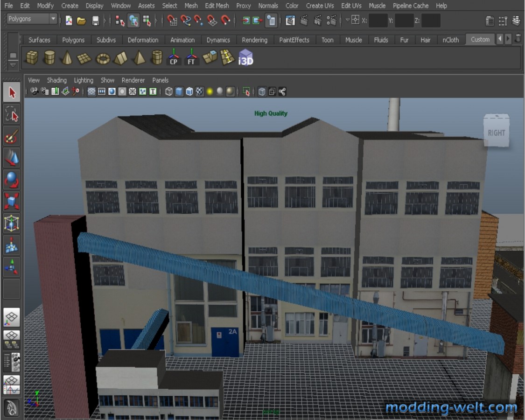
Task: Select by object type icon
Action: point(133,21)
